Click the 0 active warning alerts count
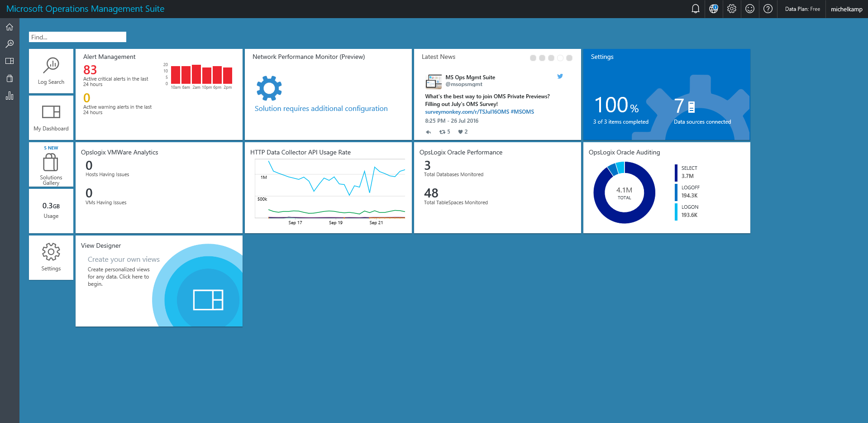Image resolution: width=868 pixels, height=423 pixels. (x=87, y=98)
